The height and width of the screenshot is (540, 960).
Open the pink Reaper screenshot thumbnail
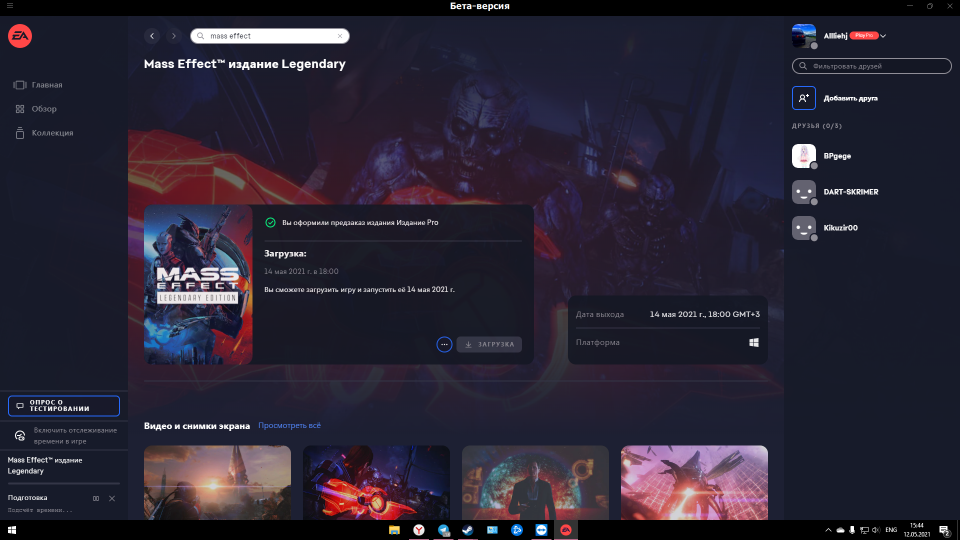694,482
